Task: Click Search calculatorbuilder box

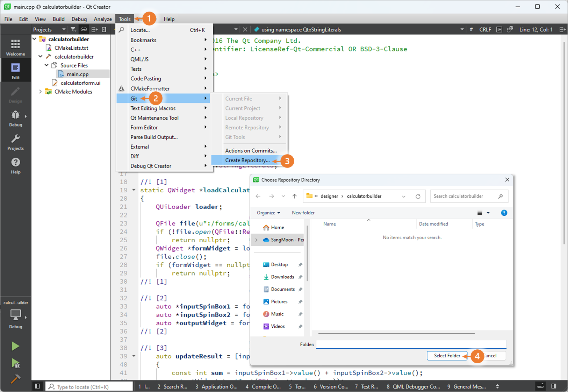Action: pos(469,196)
